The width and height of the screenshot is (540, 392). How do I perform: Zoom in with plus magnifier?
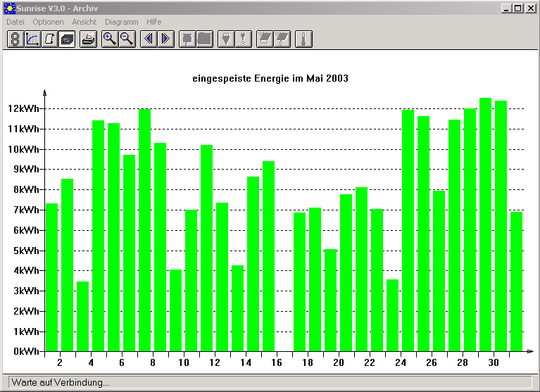110,39
